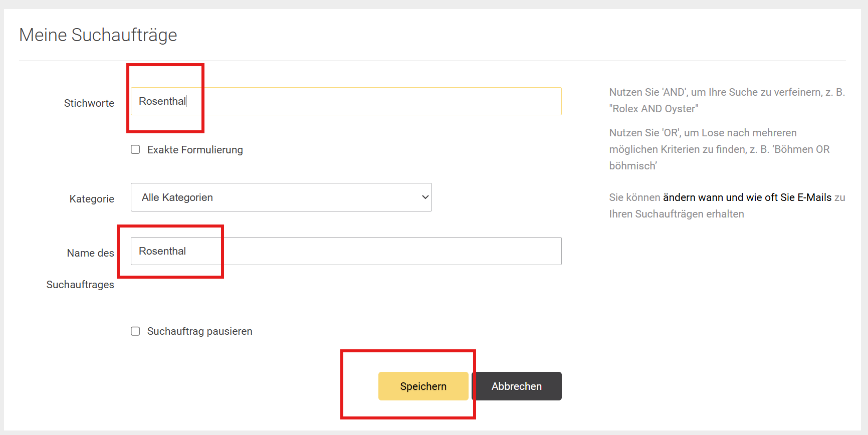Focus the Name des Suchauftrages field
868x435 pixels.
point(346,251)
